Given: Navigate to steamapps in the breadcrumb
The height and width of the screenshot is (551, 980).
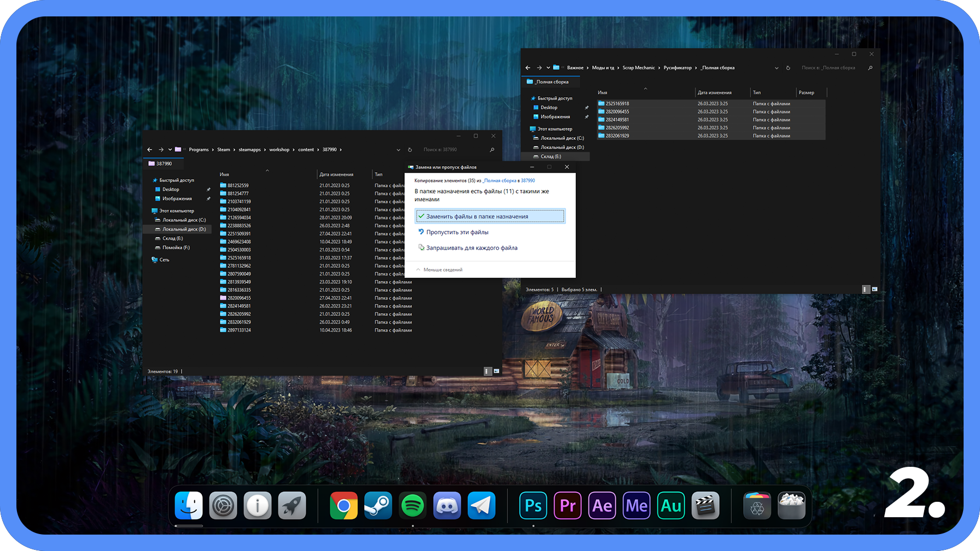Looking at the screenshot, I should pos(249,150).
